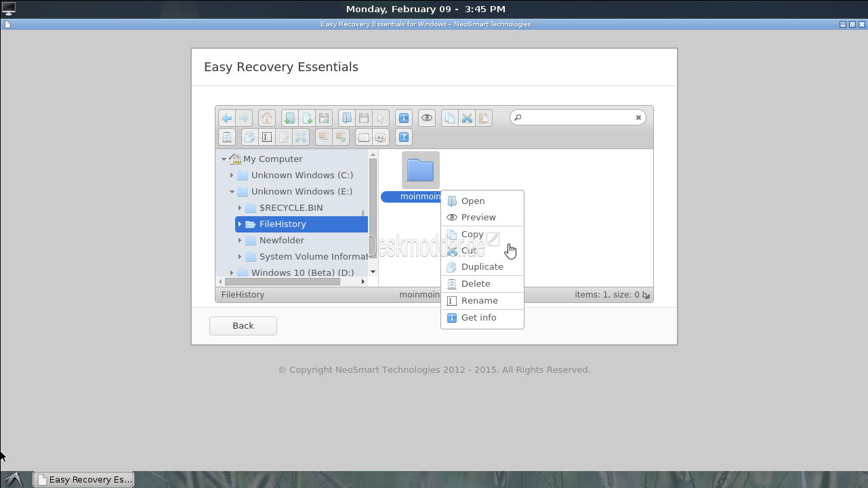Click the copy toolbar icon
This screenshot has height=488, width=868.
(450, 118)
